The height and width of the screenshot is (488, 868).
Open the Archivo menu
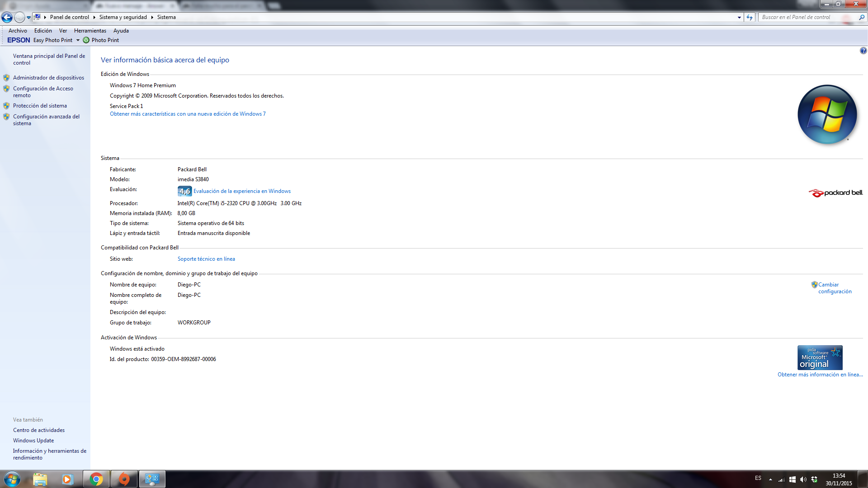click(18, 31)
